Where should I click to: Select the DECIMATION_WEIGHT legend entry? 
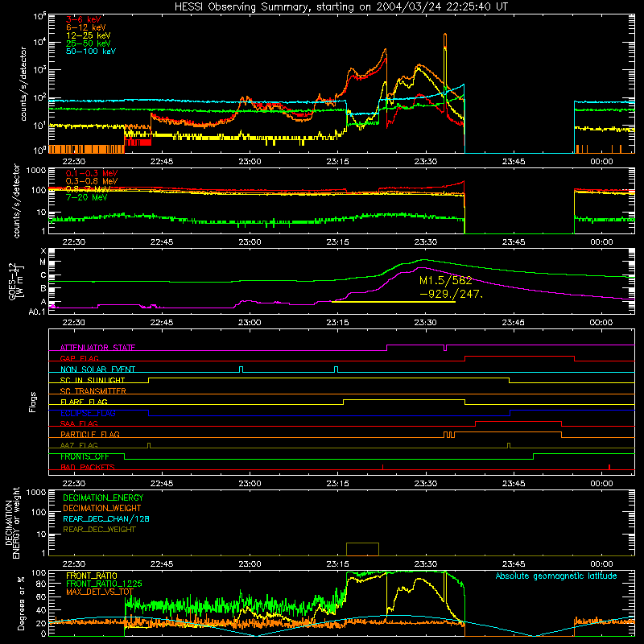pos(102,508)
